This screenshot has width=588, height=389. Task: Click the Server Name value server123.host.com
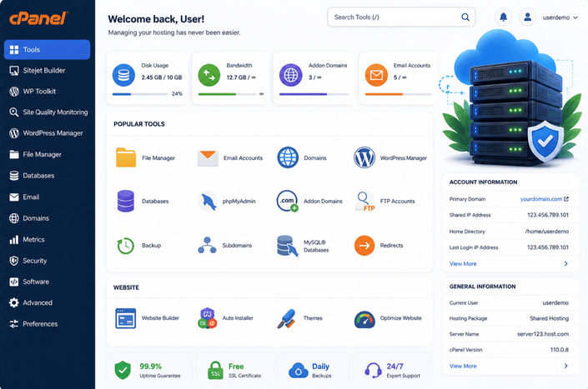click(543, 334)
